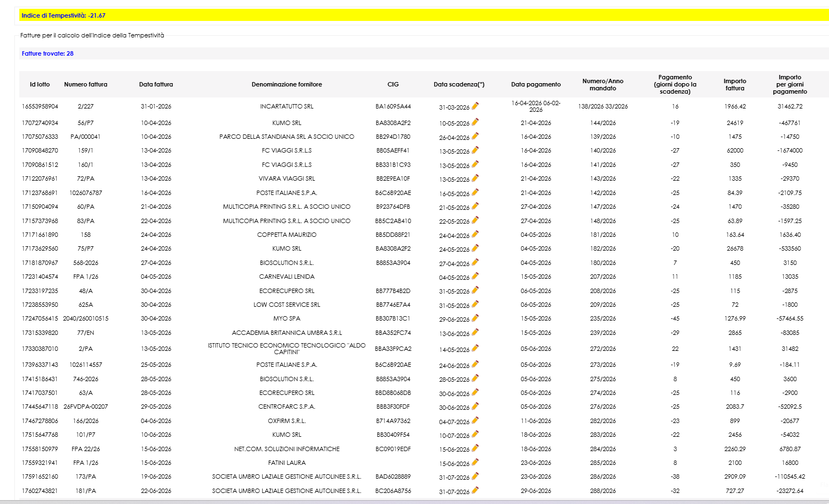Edit due date for FATINI LAURA row
The width and height of the screenshot is (829, 504).
pos(475,462)
